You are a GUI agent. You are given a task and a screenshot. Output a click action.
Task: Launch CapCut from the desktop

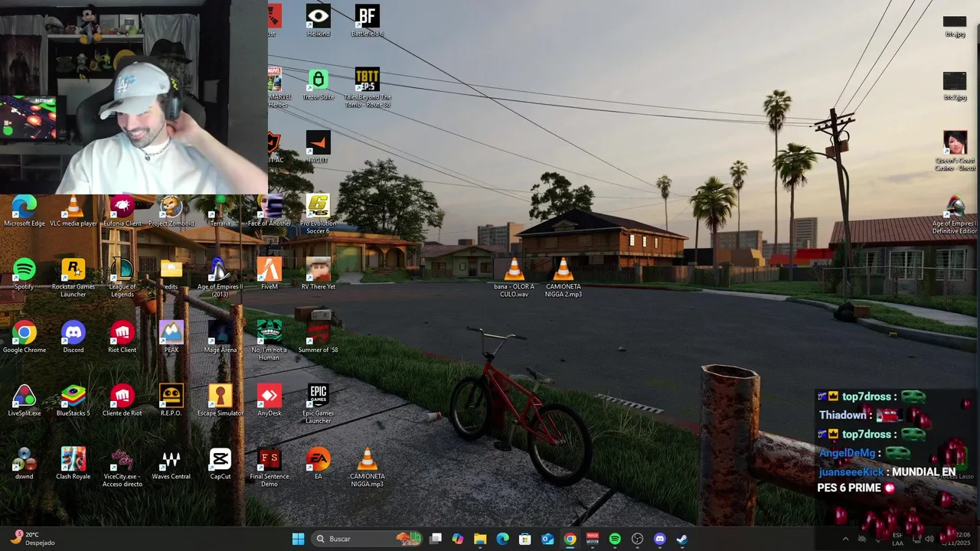(220, 463)
